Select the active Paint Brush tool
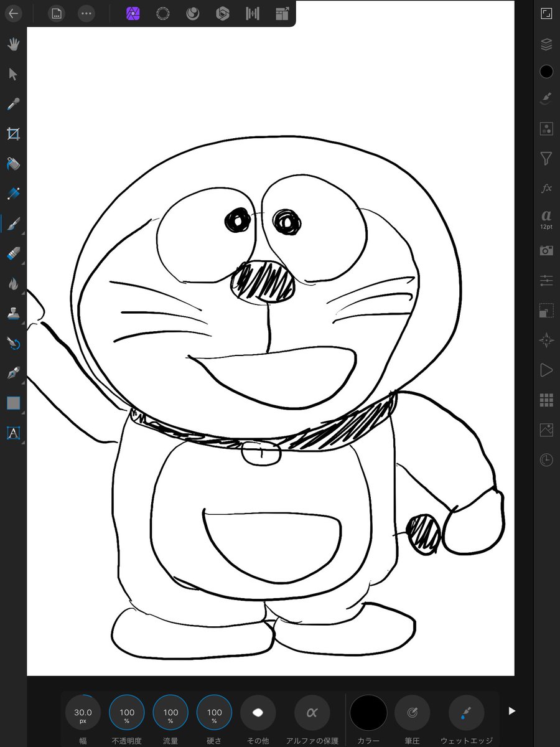The image size is (560, 747). [x=13, y=223]
